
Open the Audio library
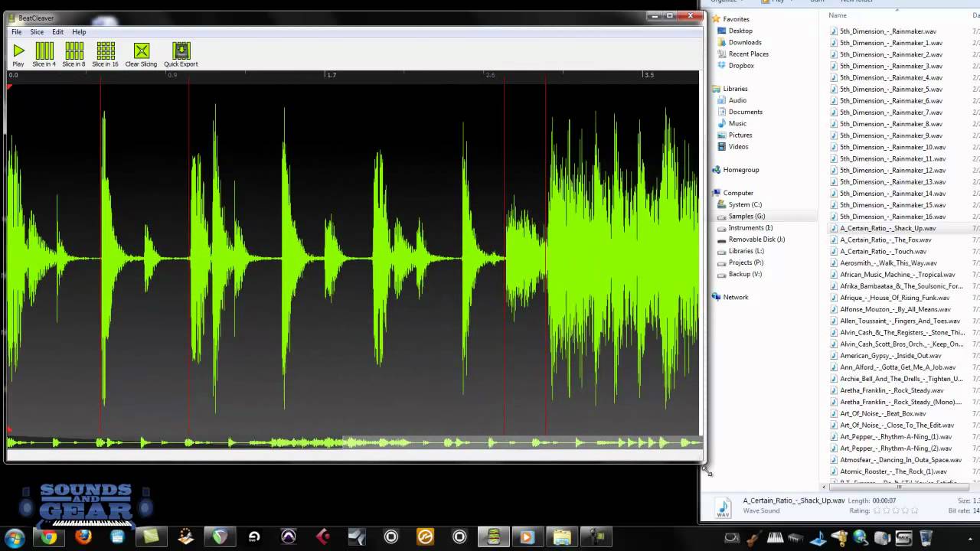[x=737, y=100]
